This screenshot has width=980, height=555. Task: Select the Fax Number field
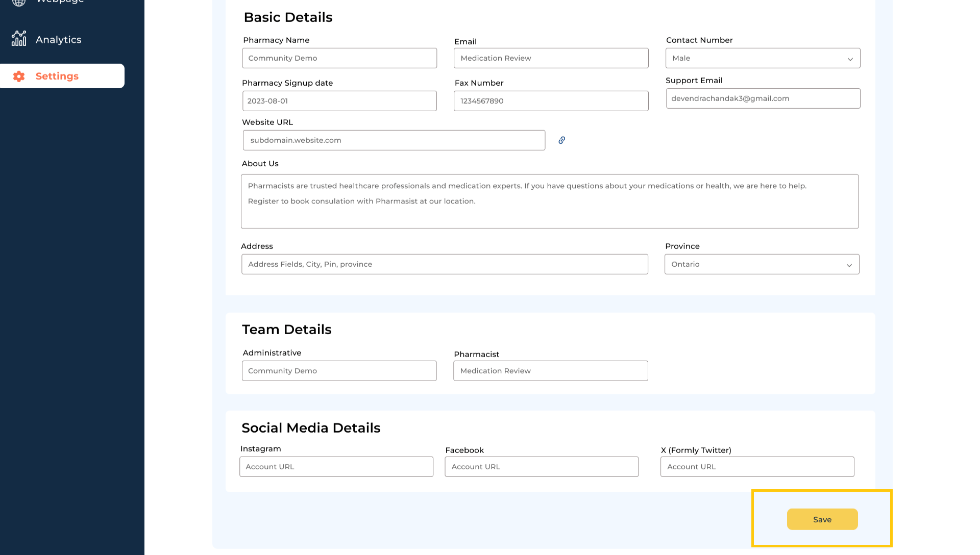(551, 101)
